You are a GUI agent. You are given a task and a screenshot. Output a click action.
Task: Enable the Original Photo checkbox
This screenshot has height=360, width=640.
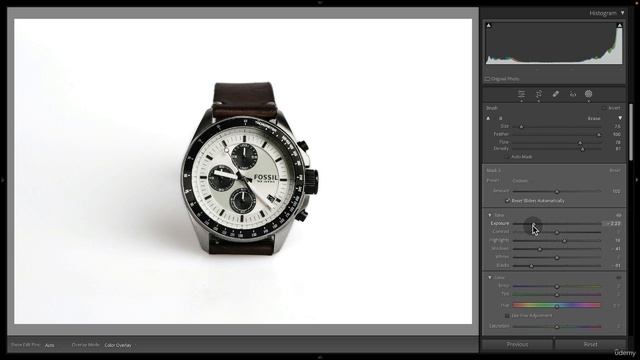[487, 79]
